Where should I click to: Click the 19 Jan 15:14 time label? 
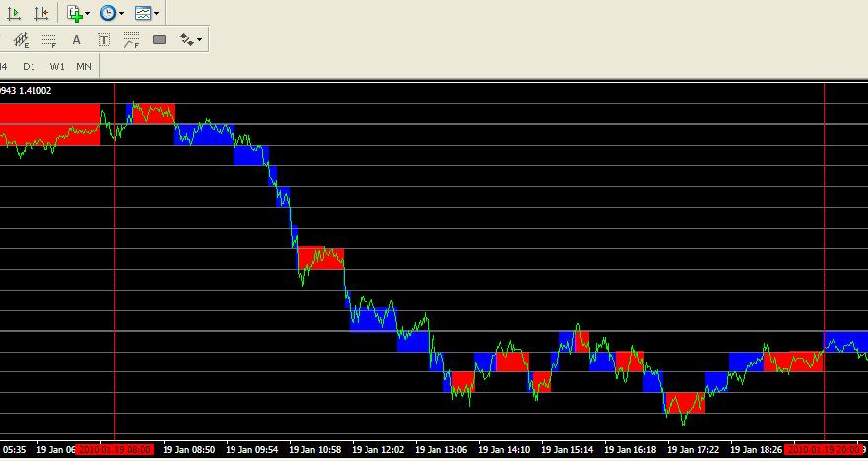coord(568,449)
